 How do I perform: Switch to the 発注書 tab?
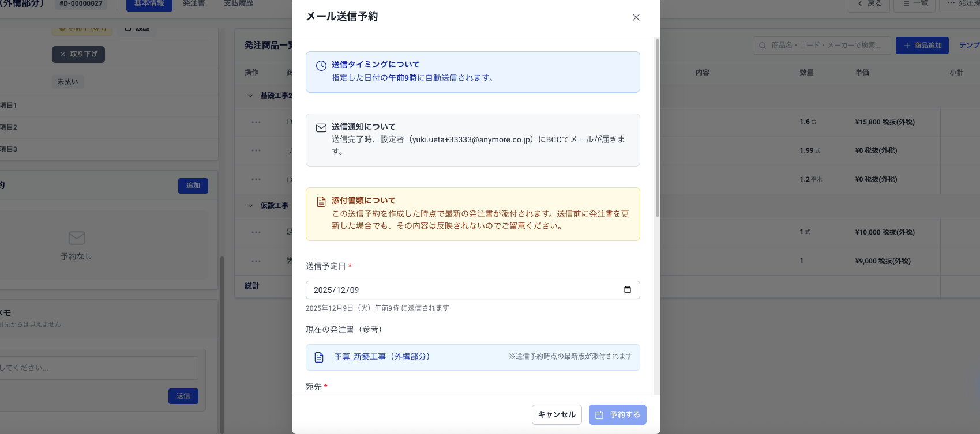point(194,4)
